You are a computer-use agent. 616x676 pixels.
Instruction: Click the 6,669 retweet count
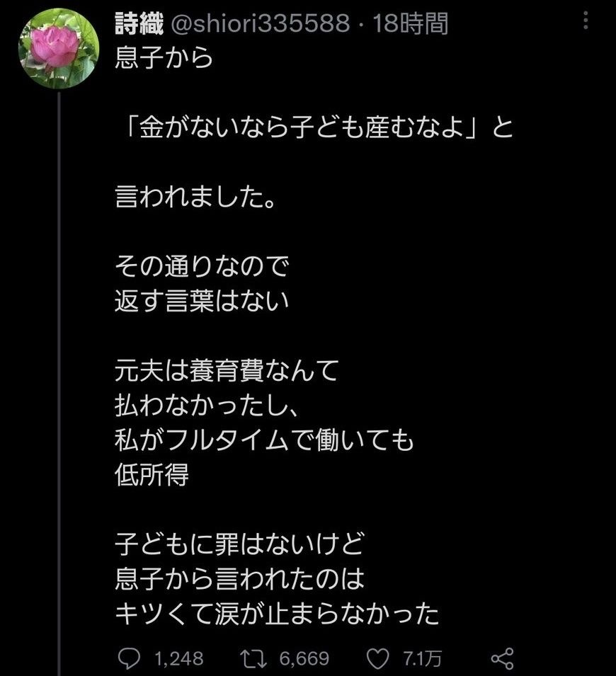click(305, 658)
